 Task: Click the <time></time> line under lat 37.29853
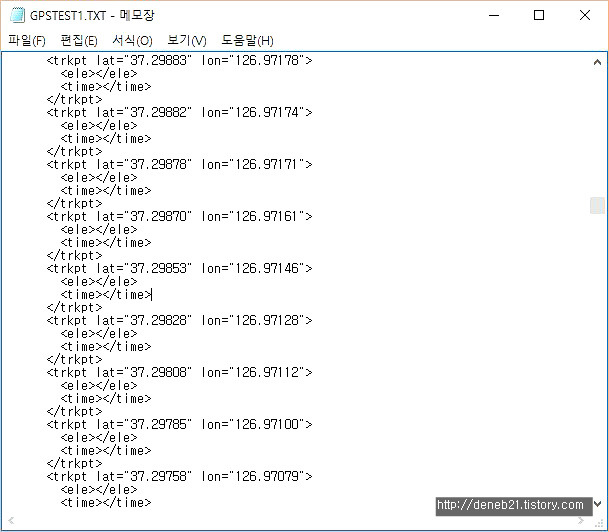pyautogui.click(x=106, y=295)
